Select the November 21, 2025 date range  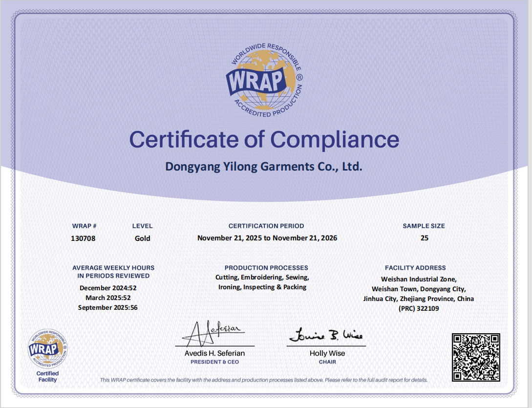(x=267, y=238)
